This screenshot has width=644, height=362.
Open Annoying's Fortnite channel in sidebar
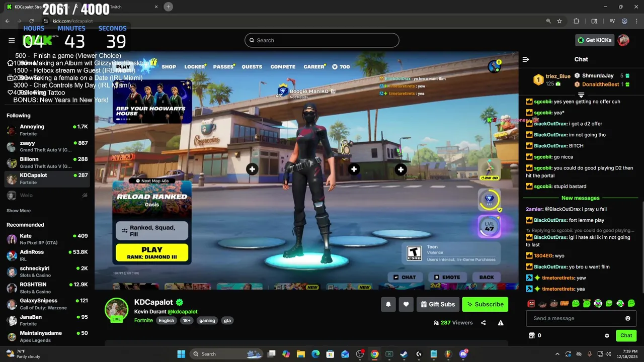47,130
